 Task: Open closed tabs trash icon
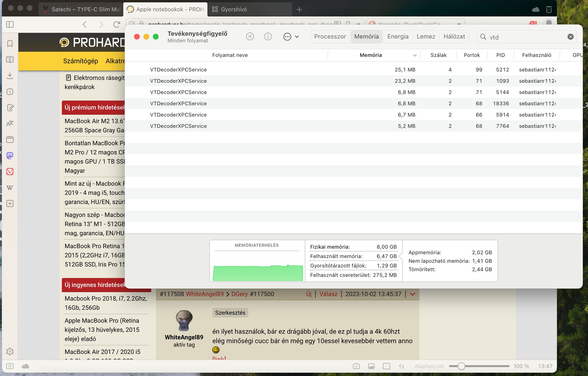549,9
